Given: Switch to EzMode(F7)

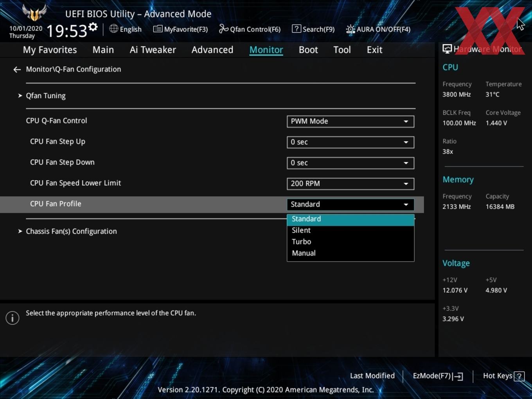Looking at the screenshot, I should [438, 376].
